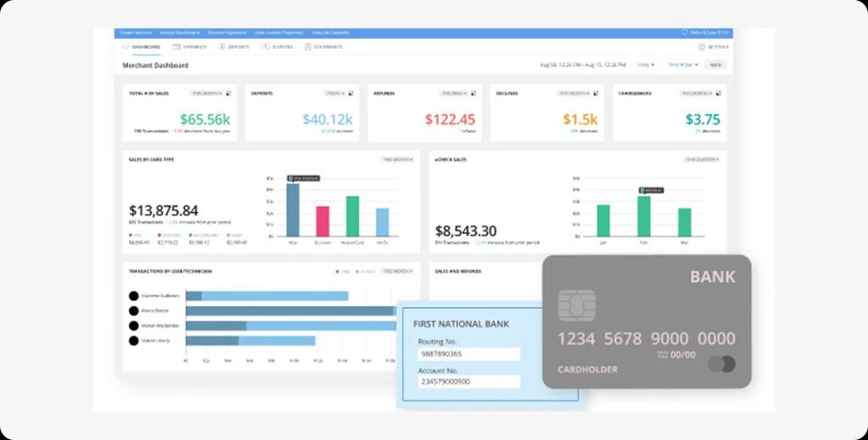Expand the Deposits card with its icon

point(351,93)
